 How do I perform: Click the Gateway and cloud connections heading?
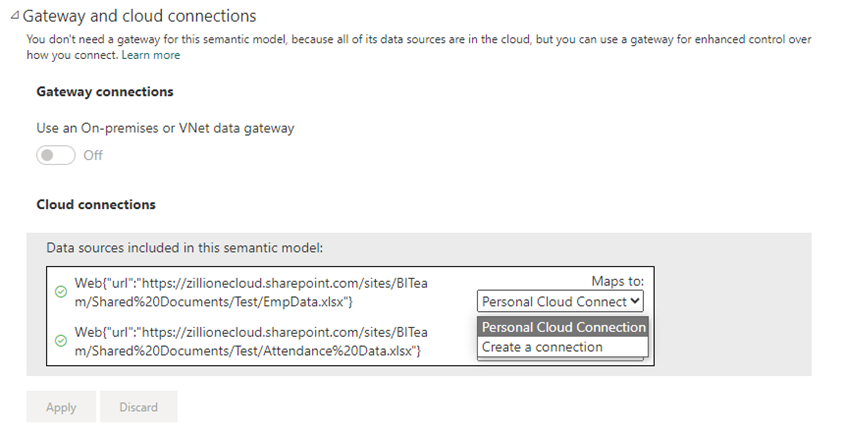click(139, 16)
